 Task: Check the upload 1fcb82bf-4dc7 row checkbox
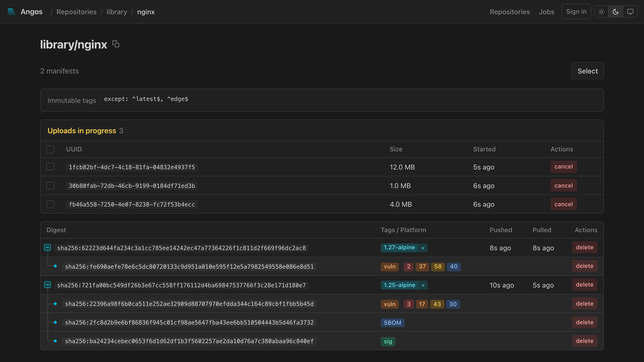point(50,167)
